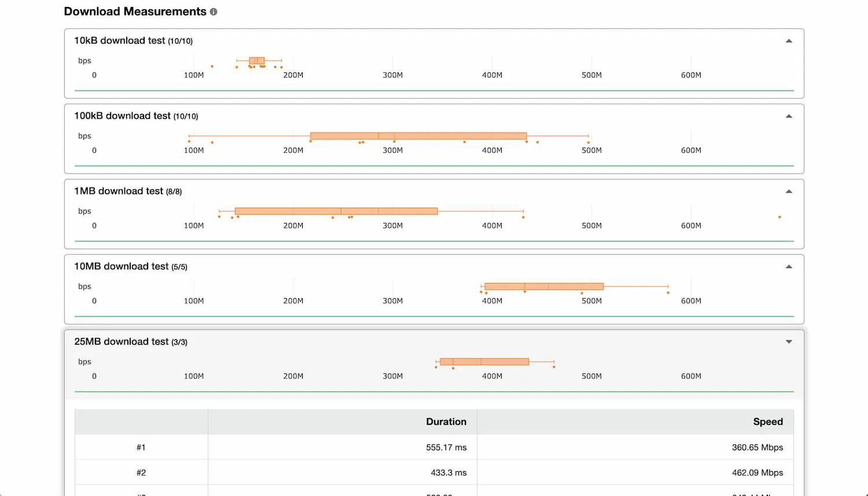Click the right whisker cap in 10MB chart
The image size is (868, 496).
click(x=668, y=286)
